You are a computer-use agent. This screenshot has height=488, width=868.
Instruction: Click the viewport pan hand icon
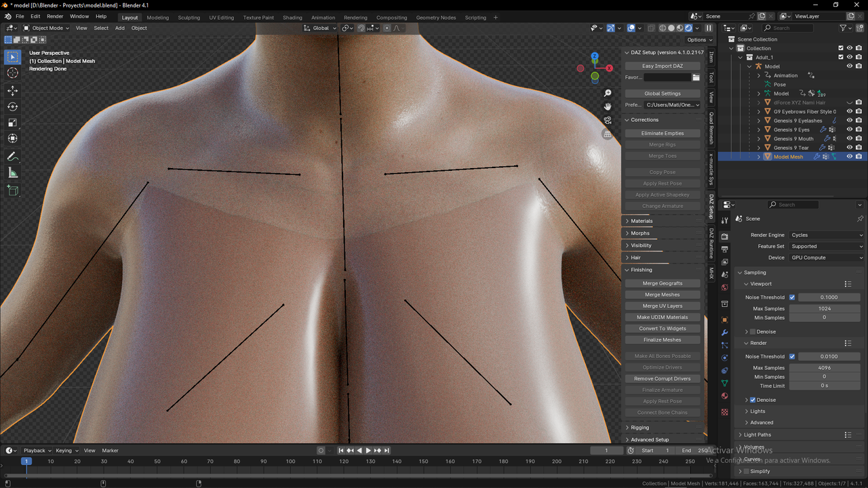[x=608, y=107]
